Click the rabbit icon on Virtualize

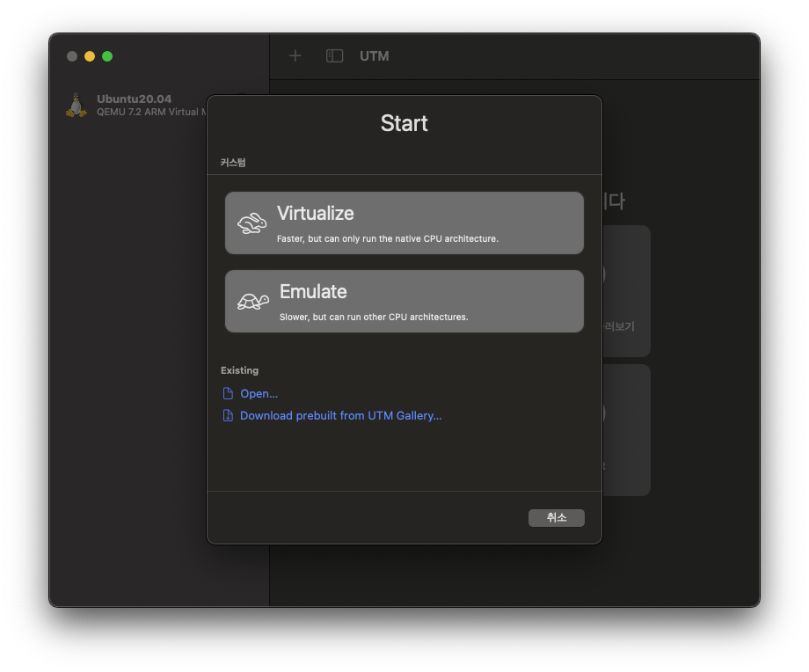(251, 223)
